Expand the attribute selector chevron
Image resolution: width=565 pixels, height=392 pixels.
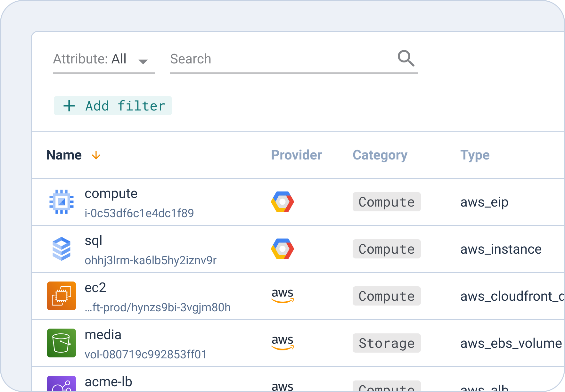point(144,61)
